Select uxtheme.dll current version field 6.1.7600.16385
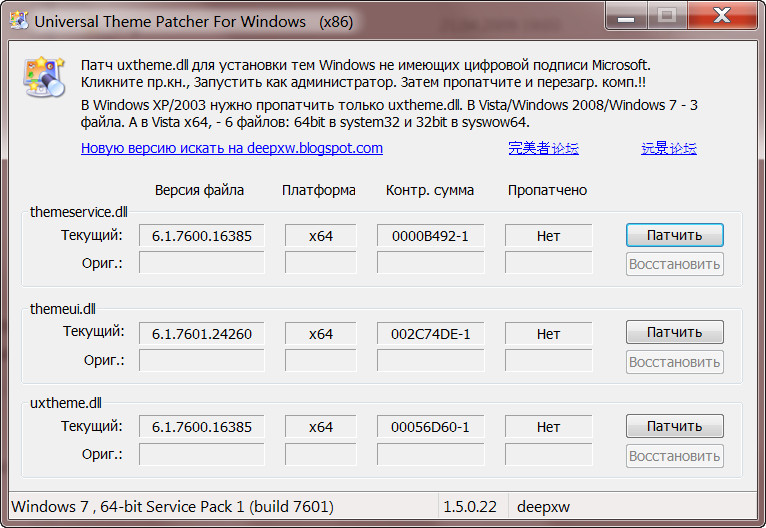766x528 pixels. click(202, 427)
